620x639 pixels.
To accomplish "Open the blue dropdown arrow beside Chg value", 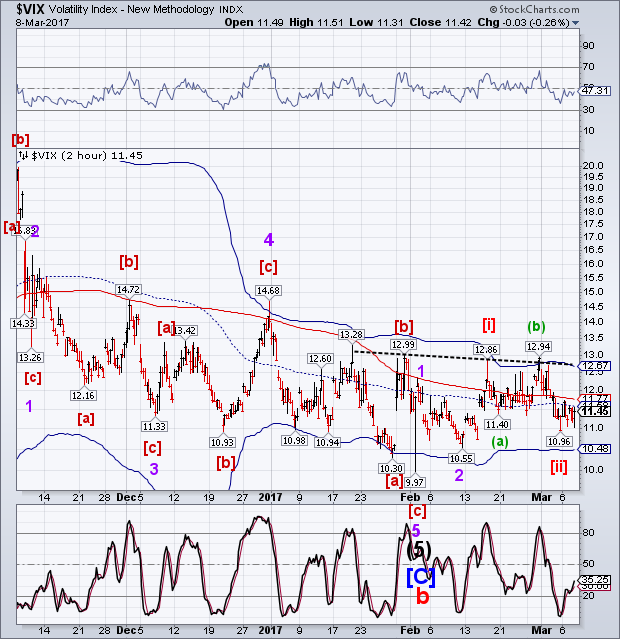I will pos(575,23).
